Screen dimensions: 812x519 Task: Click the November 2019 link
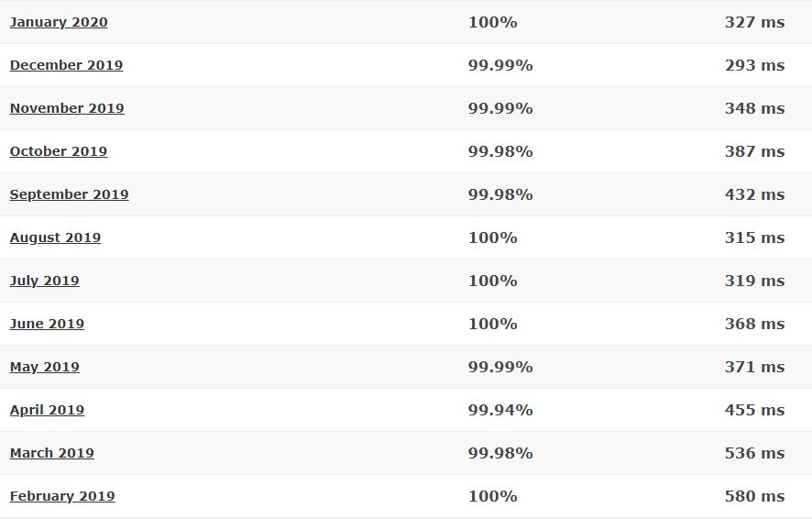(67, 108)
